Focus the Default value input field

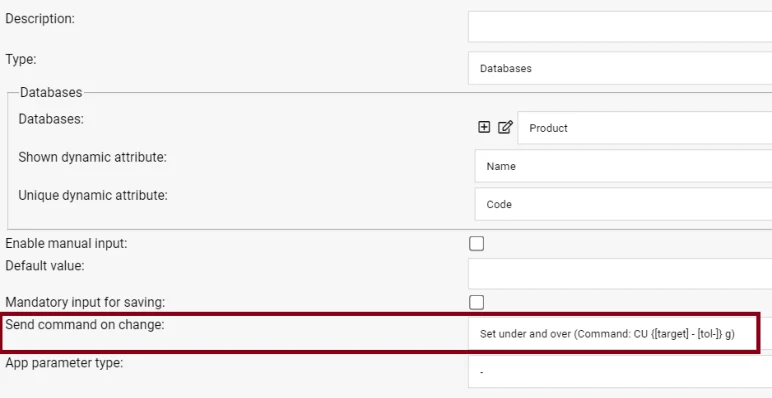[620, 273]
